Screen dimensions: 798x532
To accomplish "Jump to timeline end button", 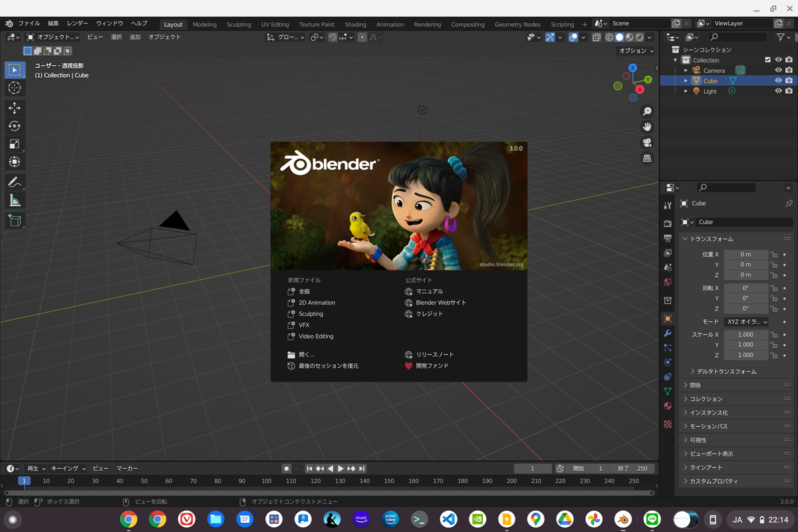I will pos(362,469).
